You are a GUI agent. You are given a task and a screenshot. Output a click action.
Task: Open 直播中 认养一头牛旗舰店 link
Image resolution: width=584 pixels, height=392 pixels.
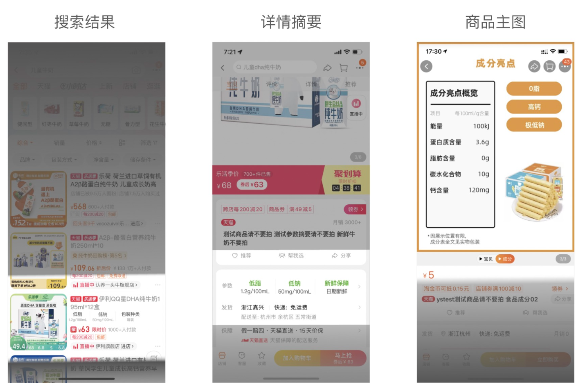point(105,285)
